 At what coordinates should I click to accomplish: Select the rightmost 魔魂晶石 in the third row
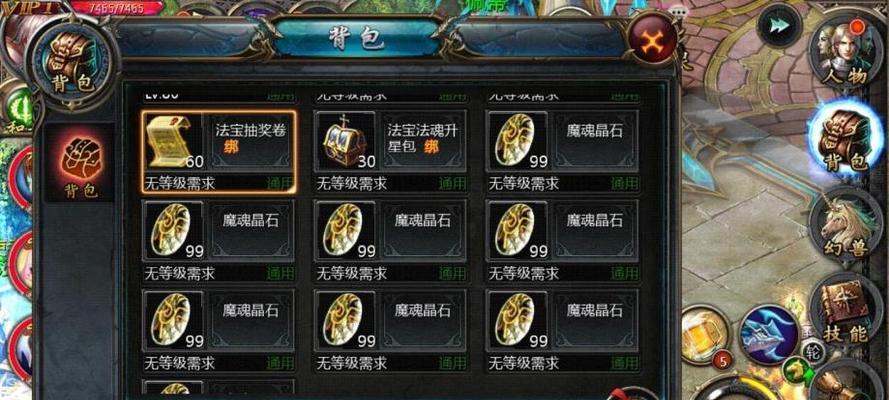[563, 331]
